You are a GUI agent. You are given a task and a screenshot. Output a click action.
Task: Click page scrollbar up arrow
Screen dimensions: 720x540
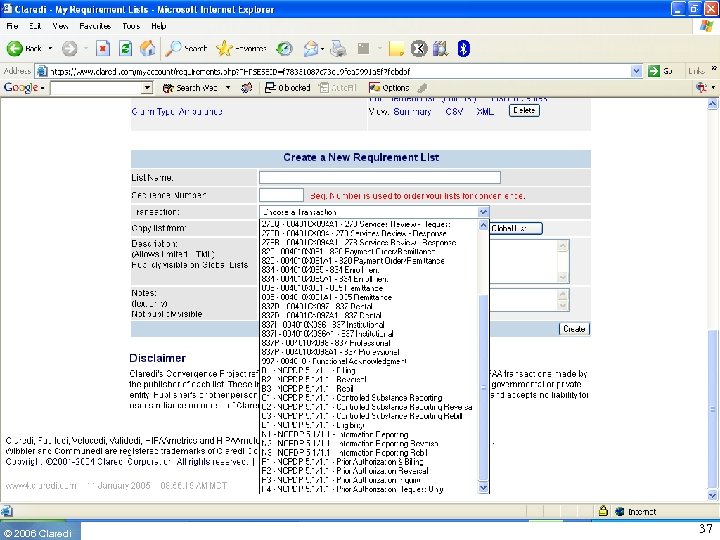(x=713, y=104)
